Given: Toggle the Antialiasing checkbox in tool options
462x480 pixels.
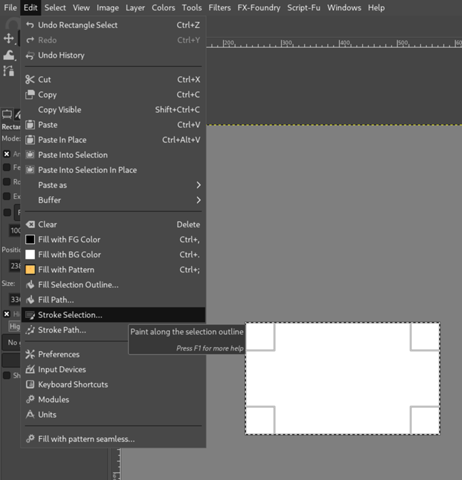Looking at the screenshot, I should (x=6, y=154).
